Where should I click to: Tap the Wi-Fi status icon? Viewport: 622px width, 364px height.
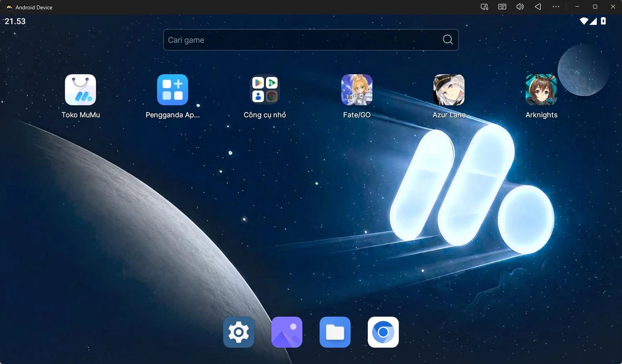click(x=584, y=21)
